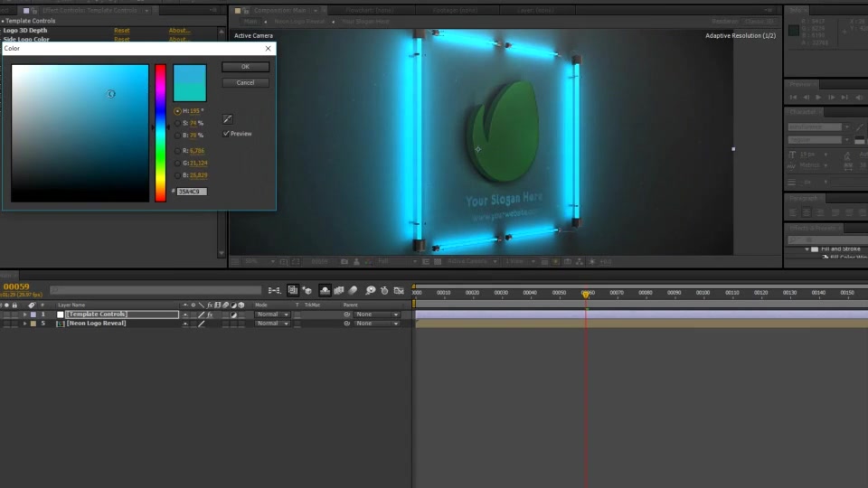Toggle the Motion Blur enable icon

pos(353,290)
